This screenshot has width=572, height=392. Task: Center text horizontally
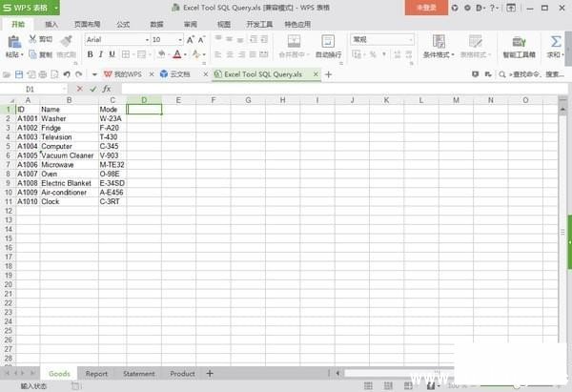tap(230, 54)
